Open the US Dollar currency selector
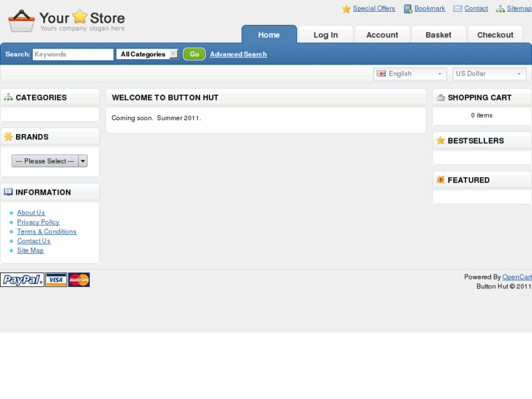This screenshot has width=532, height=399. pyautogui.click(x=489, y=74)
